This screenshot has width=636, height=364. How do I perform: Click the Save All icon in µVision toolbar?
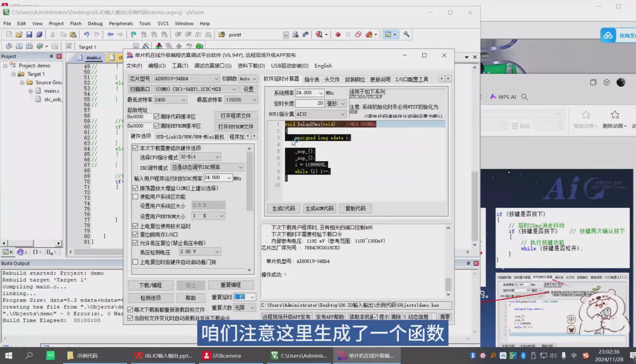click(x=39, y=35)
